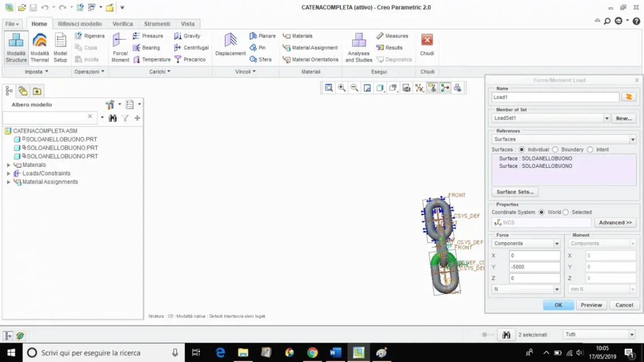The width and height of the screenshot is (644, 362).
Task: Expand the Loads/Constraints tree node
Action: (8, 174)
